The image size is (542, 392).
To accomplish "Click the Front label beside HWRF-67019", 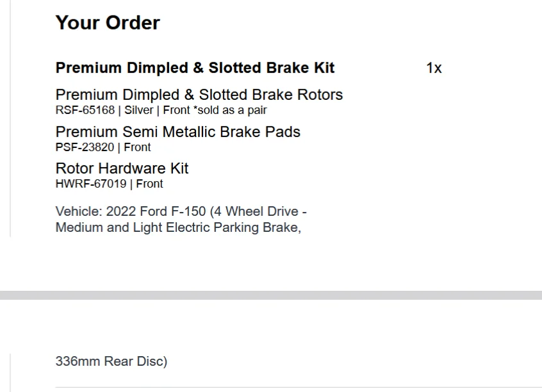I will tap(149, 184).
